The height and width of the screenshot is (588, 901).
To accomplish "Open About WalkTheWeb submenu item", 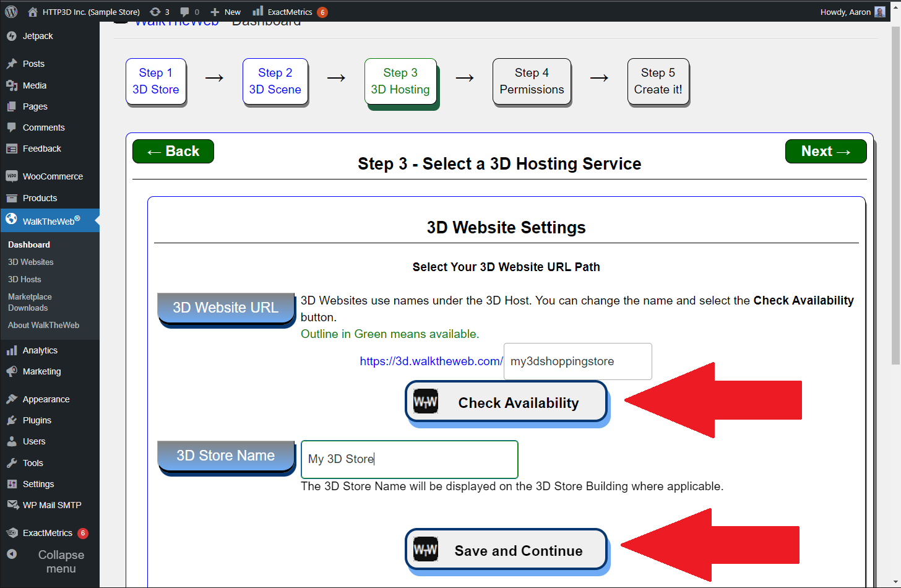I will click(43, 325).
